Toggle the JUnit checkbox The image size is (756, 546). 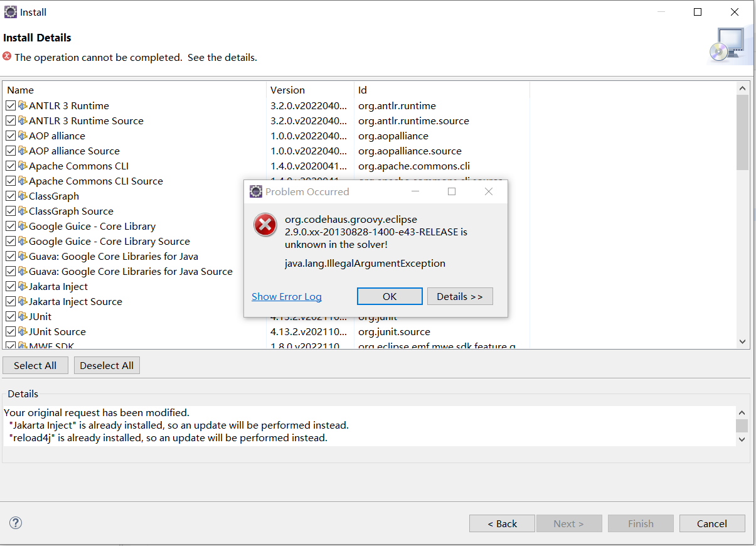[11, 316]
